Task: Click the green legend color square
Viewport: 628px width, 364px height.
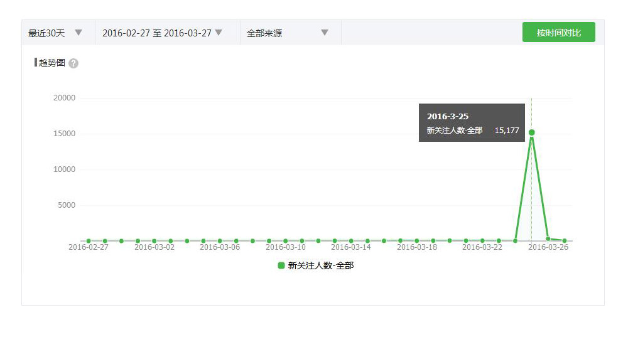Action: [x=281, y=265]
